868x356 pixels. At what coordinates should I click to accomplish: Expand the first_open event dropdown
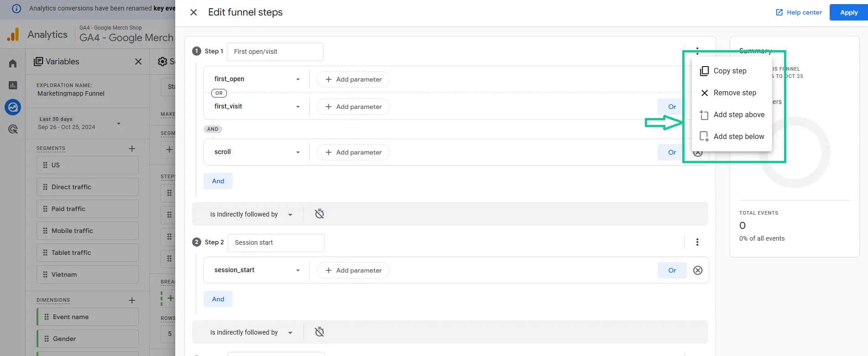[x=257, y=79]
